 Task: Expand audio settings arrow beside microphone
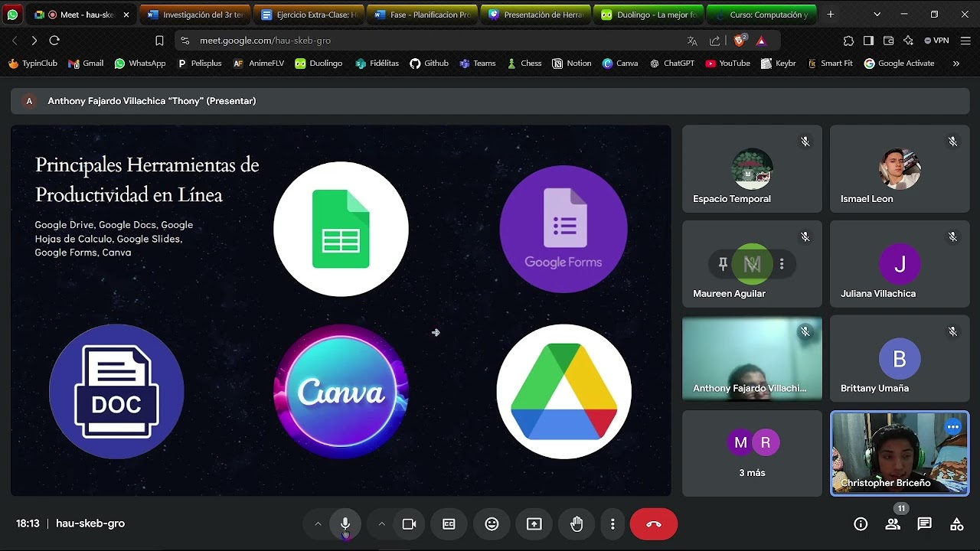(318, 524)
